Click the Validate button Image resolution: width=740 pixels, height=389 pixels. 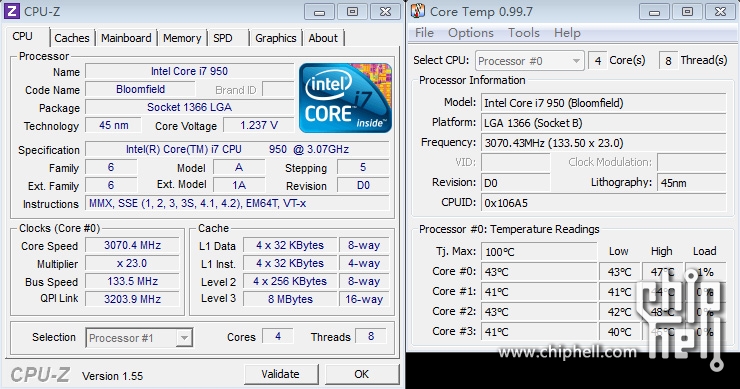(280, 374)
